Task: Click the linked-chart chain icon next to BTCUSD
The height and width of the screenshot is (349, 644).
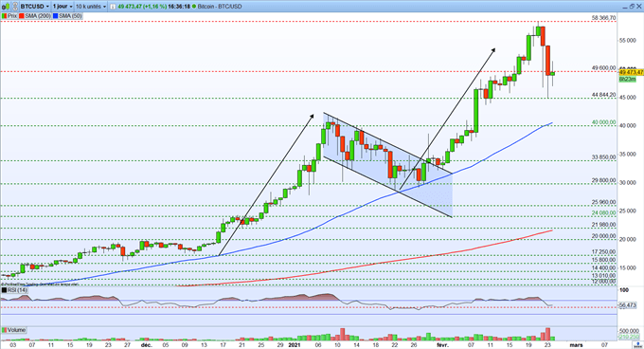Action: pyautogui.click(x=15, y=7)
